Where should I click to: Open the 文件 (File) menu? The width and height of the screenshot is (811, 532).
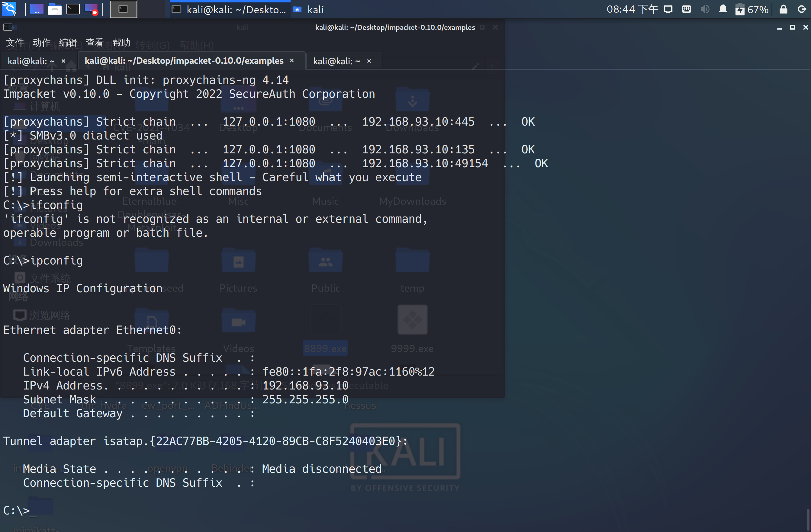click(15, 43)
